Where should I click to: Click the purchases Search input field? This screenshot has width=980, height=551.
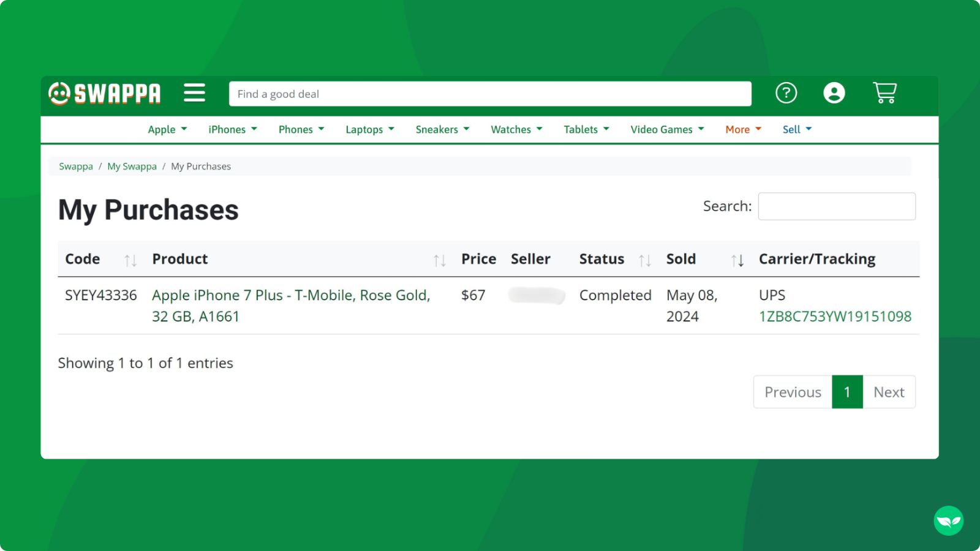click(837, 207)
